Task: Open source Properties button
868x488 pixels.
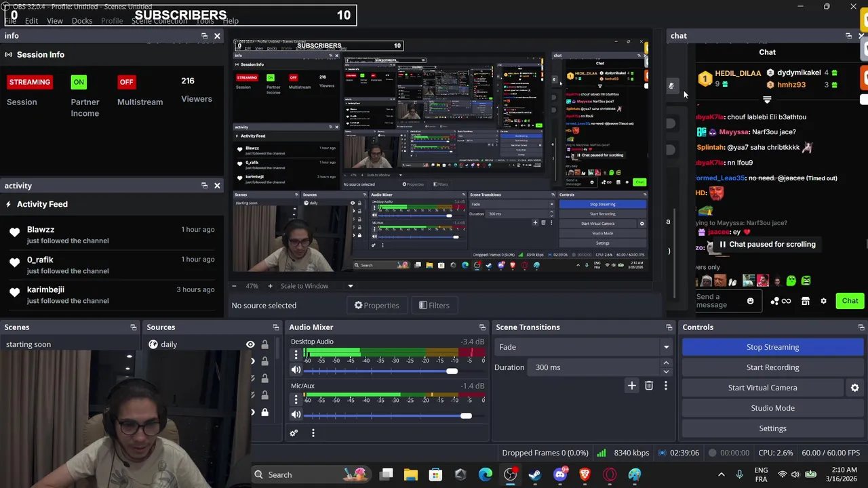Action: tap(376, 306)
